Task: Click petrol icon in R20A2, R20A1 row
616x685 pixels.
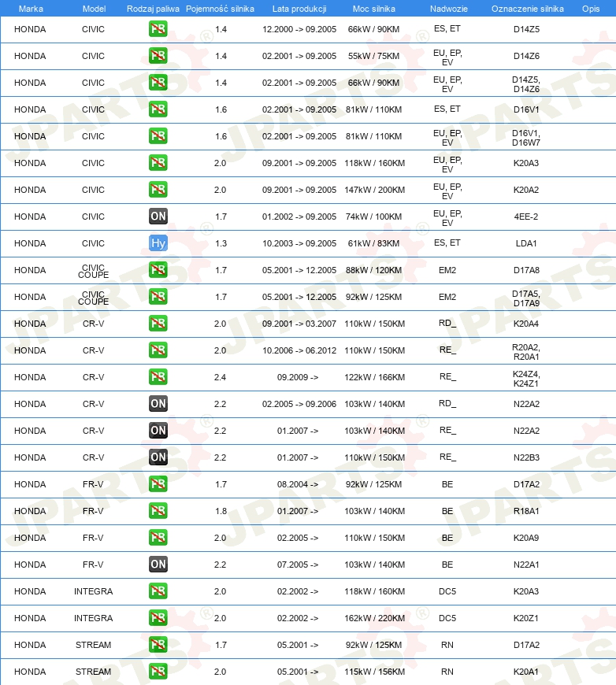Action: 158,350
